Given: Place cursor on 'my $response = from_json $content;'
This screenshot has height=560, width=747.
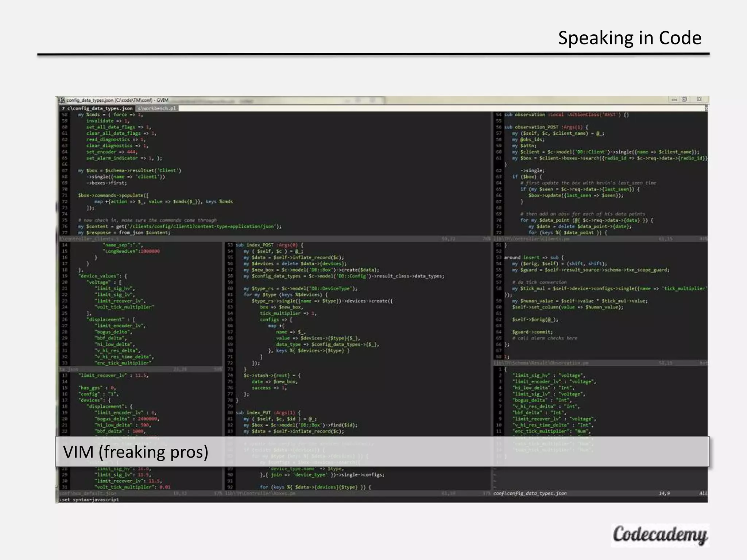Looking at the screenshot, I should [124, 233].
